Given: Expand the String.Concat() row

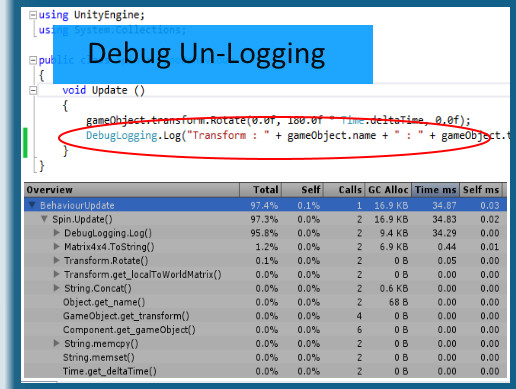Looking at the screenshot, I should (x=57, y=288).
